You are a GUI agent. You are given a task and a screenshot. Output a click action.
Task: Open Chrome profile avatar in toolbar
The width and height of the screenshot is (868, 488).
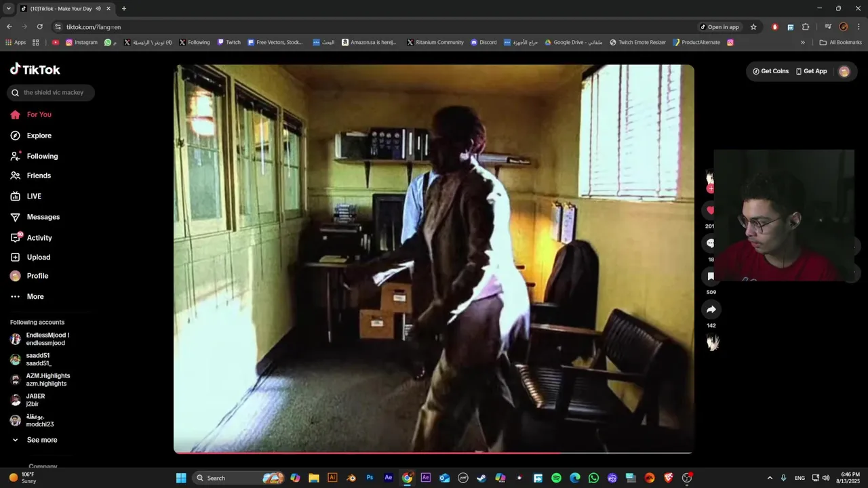click(844, 27)
